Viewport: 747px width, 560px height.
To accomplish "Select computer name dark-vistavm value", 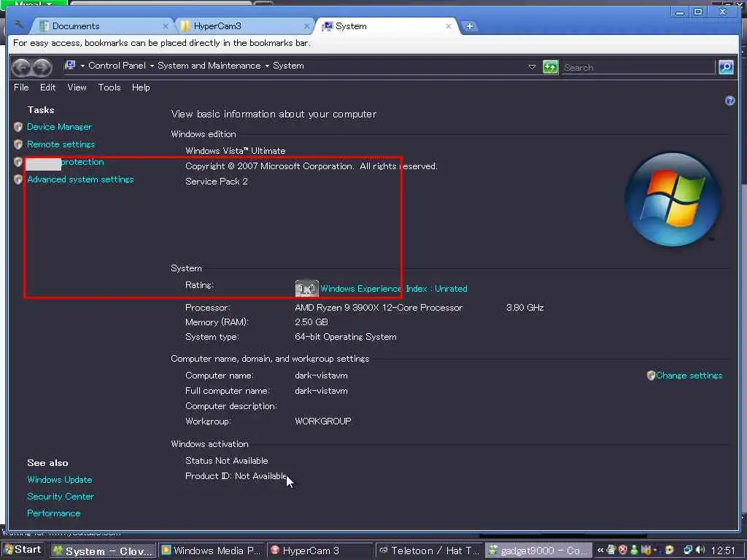I will pyautogui.click(x=321, y=376).
